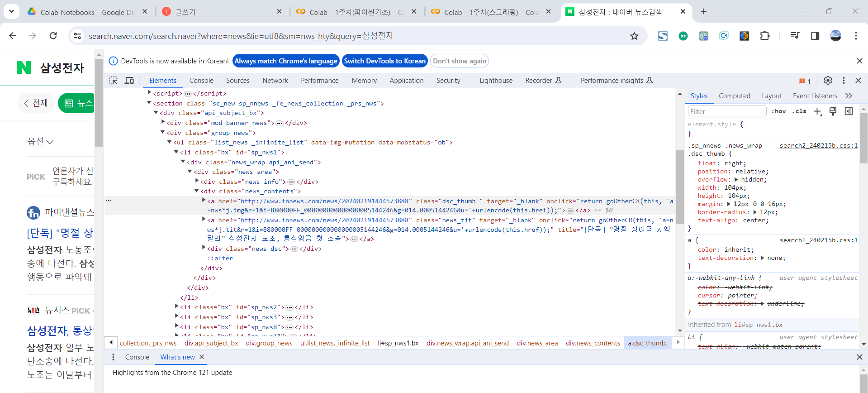
Task: Expand the li id sp_nws2 node
Action: coord(176,307)
